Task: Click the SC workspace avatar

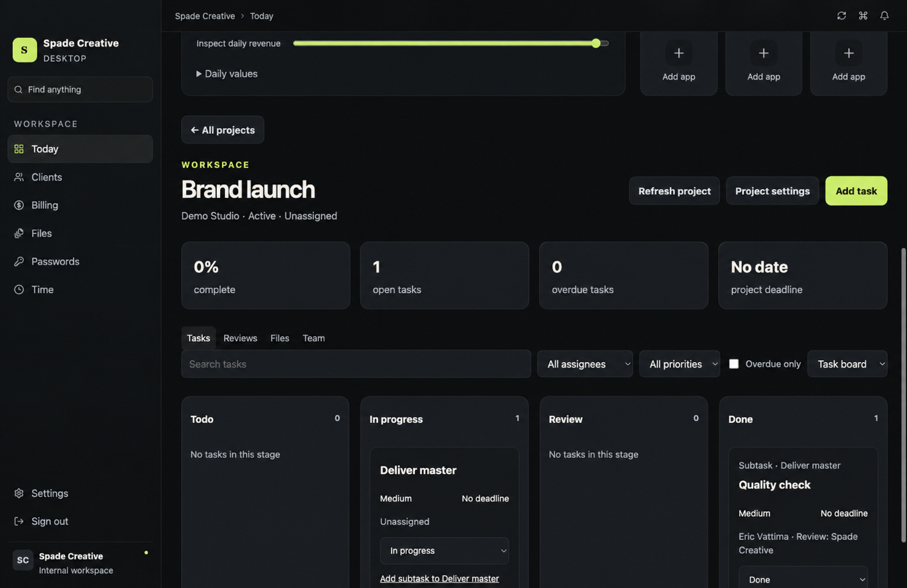Action: (23, 560)
